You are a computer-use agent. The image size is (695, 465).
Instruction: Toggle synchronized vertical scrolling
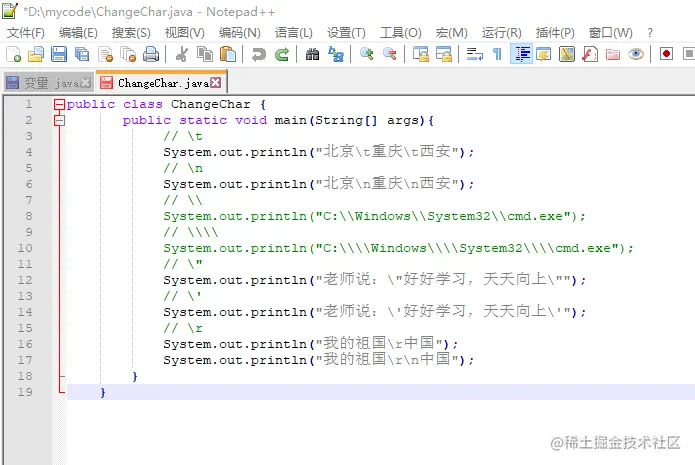(x=421, y=54)
